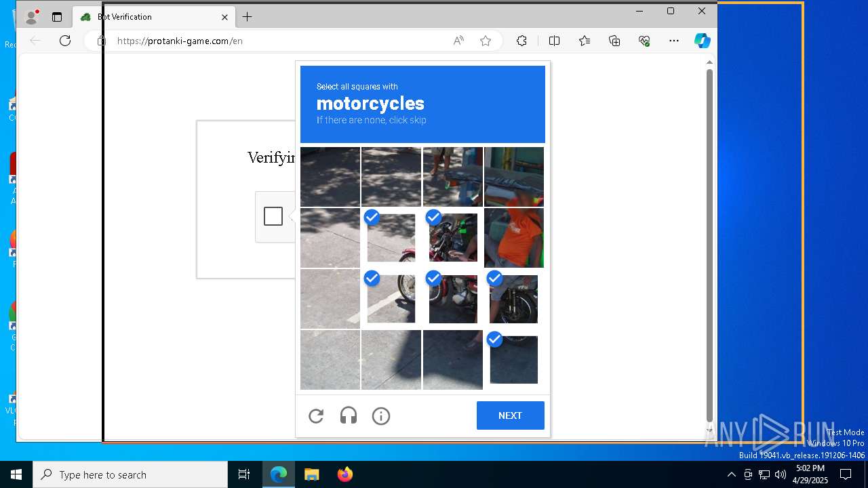Close the Bot Verification tab
Image resolution: width=868 pixels, height=488 pixels.
coord(224,17)
